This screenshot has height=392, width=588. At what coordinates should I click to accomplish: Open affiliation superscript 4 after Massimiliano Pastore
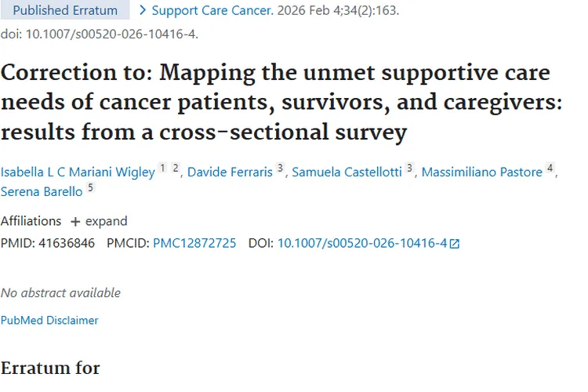550,168
